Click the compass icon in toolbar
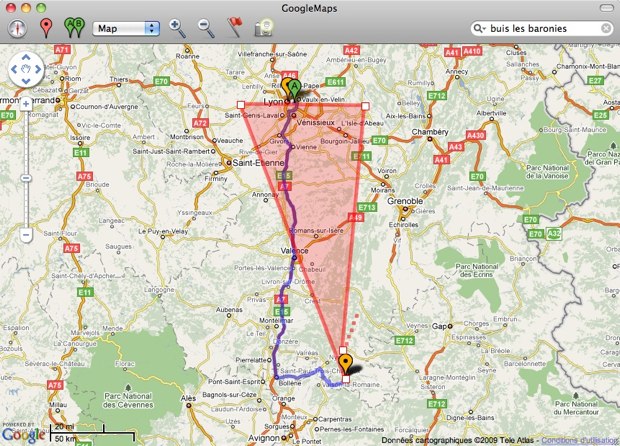This screenshot has width=620, height=446. pyautogui.click(x=17, y=28)
